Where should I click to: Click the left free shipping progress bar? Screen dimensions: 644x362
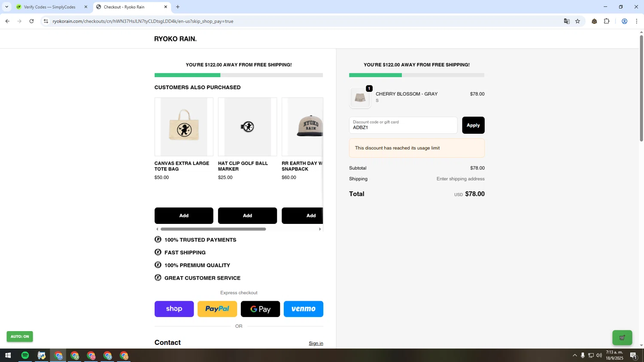239,75
